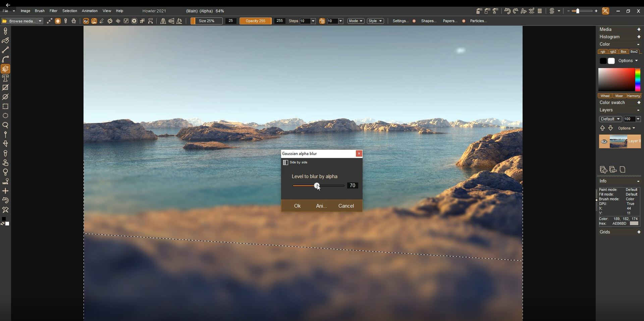Click the zoom in plus icon
Screen dimensions: 644x321
[x=596, y=11]
